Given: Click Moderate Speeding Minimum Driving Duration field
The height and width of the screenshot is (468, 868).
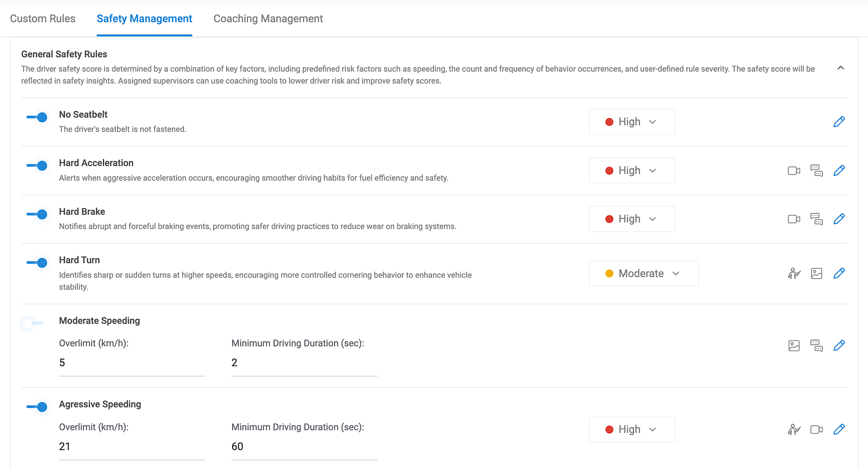Looking at the screenshot, I should [x=304, y=363].
